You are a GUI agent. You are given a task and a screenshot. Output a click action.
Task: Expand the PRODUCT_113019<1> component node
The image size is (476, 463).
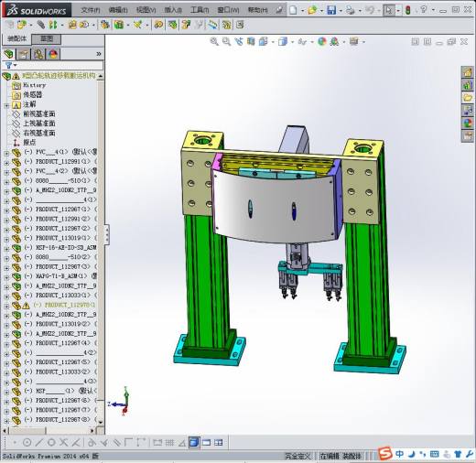click(6, 239)
